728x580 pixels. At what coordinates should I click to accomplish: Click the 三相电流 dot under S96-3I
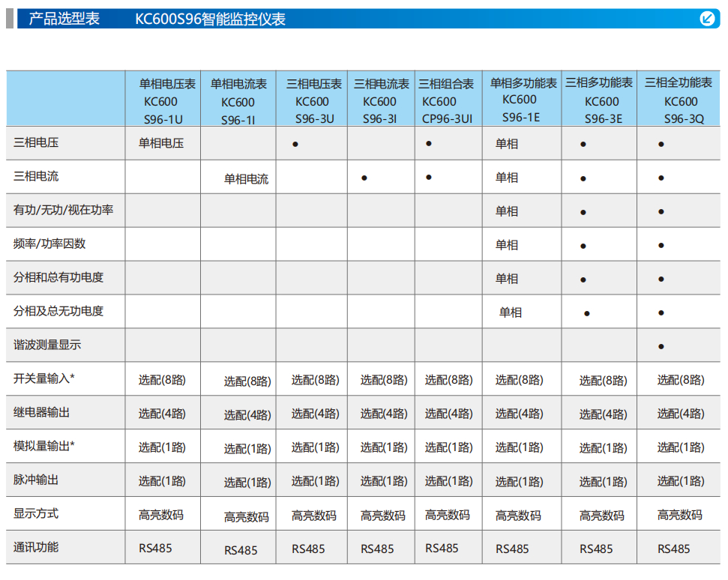[364, 178]
